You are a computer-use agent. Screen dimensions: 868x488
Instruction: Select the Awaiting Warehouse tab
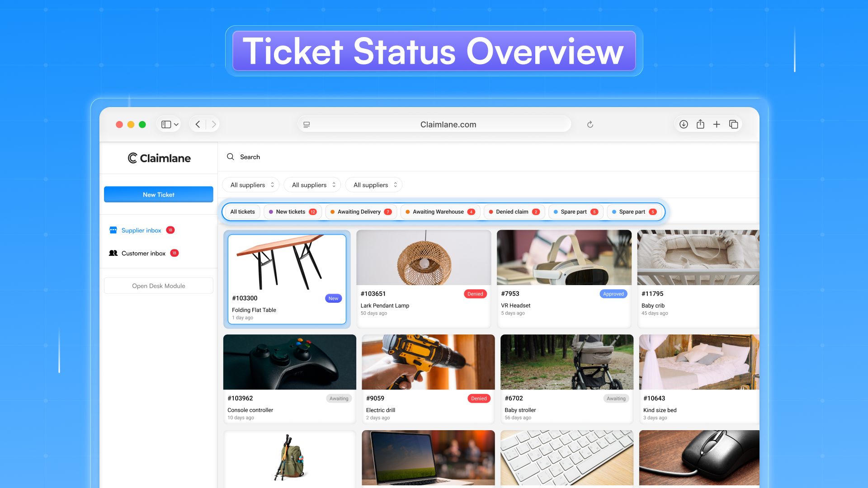coord(439,211)
